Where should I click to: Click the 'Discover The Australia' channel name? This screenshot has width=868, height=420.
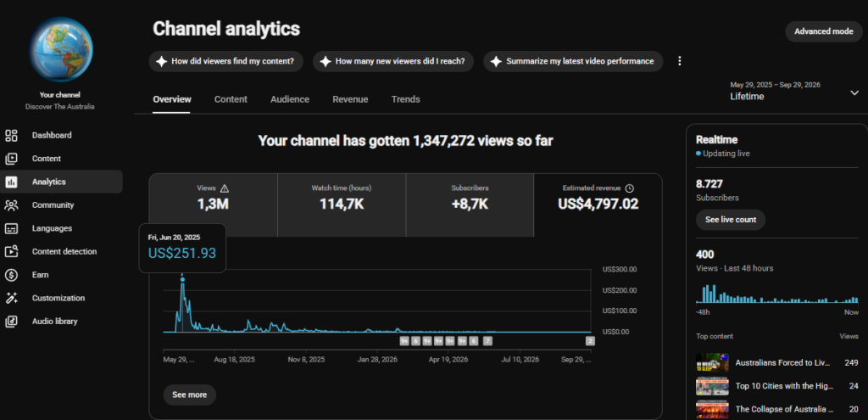(60, 106)
